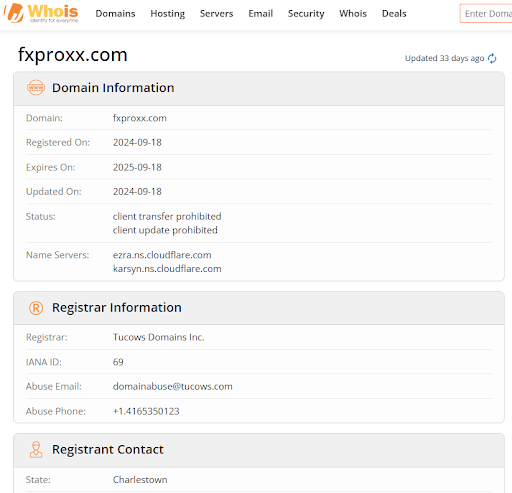Screen dimensions: 512x493
Task: Select the Registered On date 2024-09-18
Action: coord(137,142)
